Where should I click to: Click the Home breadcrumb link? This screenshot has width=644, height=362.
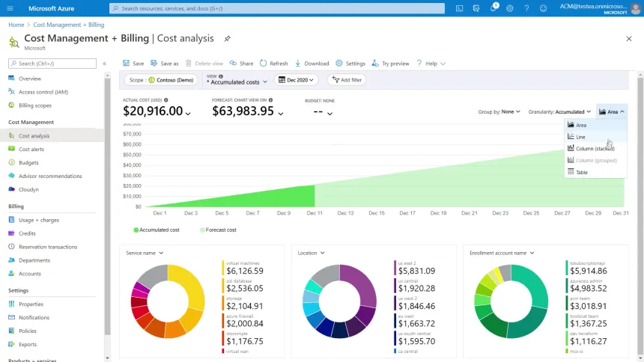[x=16, y=25]
